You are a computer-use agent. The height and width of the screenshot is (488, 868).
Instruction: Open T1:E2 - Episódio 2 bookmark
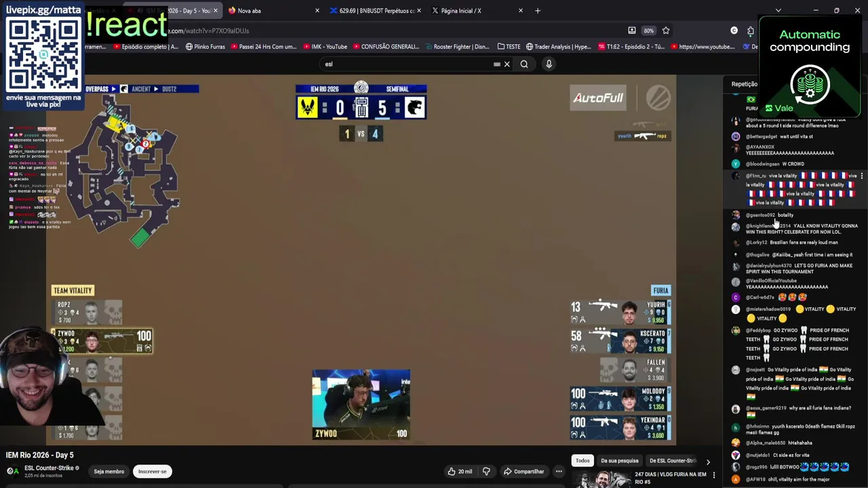click(x=633, y=47)
